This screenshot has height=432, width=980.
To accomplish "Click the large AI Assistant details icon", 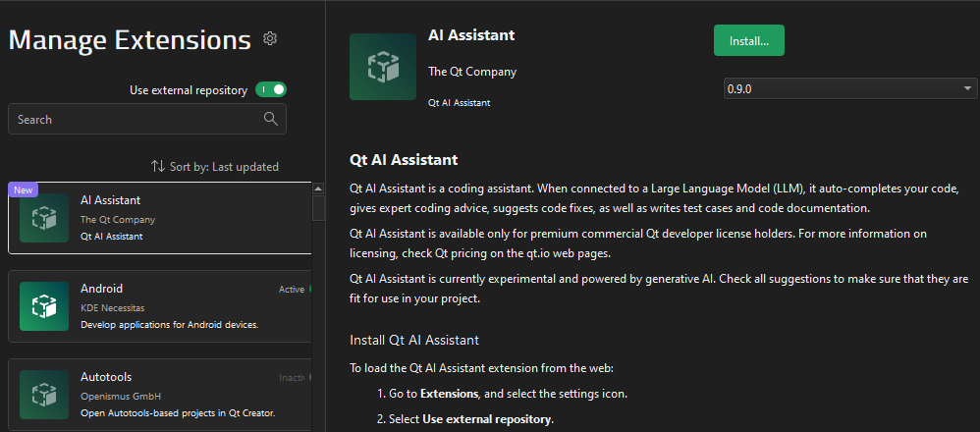I will click(x=383, y=67).
